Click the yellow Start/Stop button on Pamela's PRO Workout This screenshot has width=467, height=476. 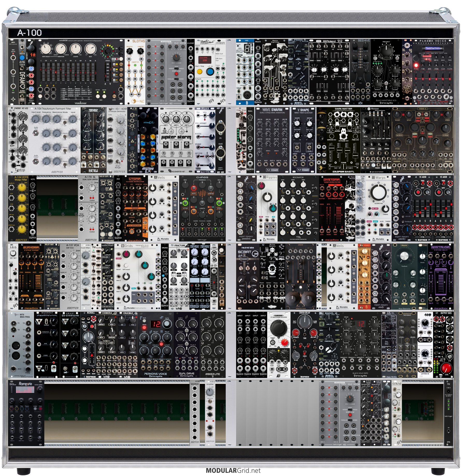pyautogui.click(x=200, y=71)
